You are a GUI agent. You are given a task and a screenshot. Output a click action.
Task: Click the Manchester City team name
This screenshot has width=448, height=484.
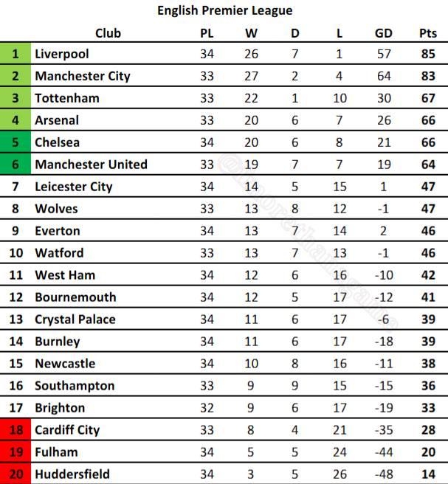[83, 76]
